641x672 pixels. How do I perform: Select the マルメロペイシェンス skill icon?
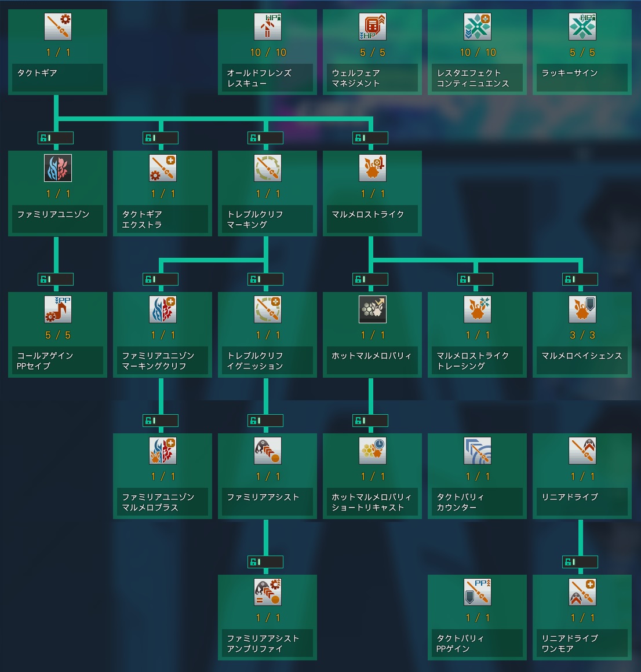pos(582,309)
